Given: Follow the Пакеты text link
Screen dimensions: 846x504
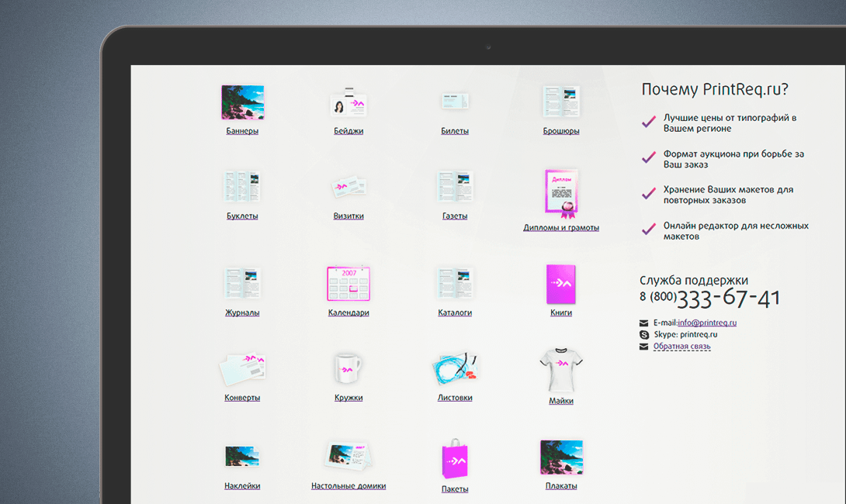Looking at the screenshot, I should [x=455, y=489].
